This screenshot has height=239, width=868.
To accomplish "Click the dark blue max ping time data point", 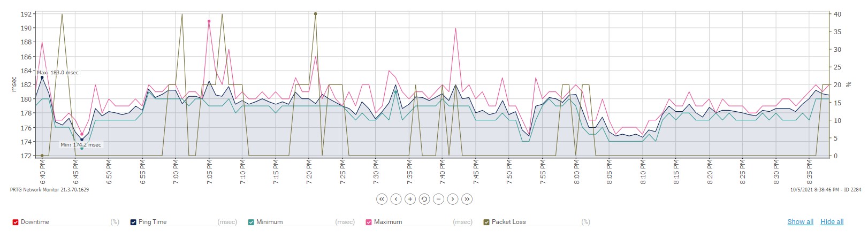I will [42, 77].
